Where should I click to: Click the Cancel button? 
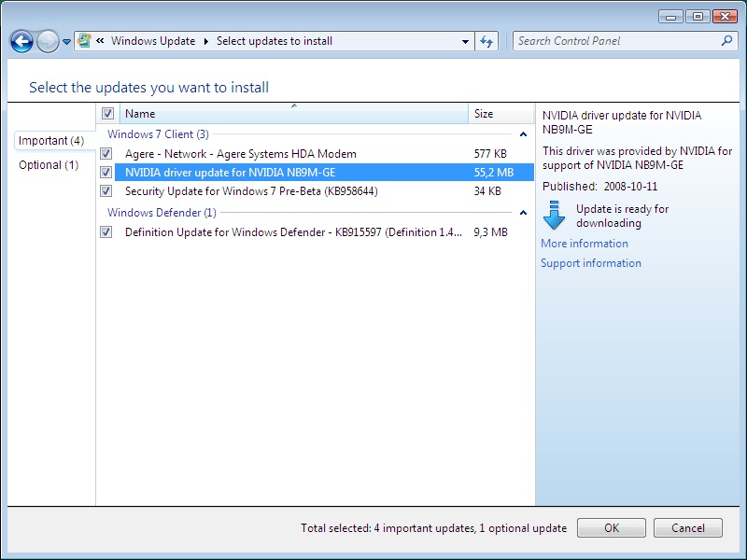[x=688, y=527]
